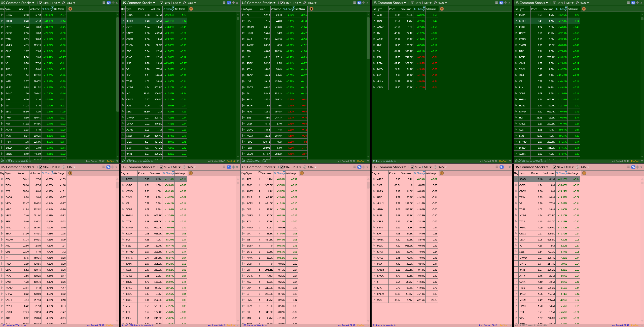
Task: Click the refresh icon next to Edit in first panel
Action: [63, 3]
